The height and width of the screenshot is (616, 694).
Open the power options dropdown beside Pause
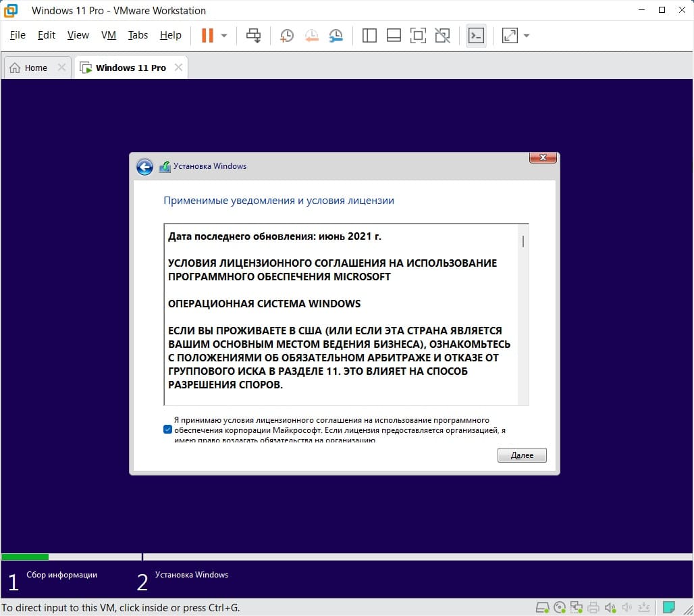click(224, 35)
